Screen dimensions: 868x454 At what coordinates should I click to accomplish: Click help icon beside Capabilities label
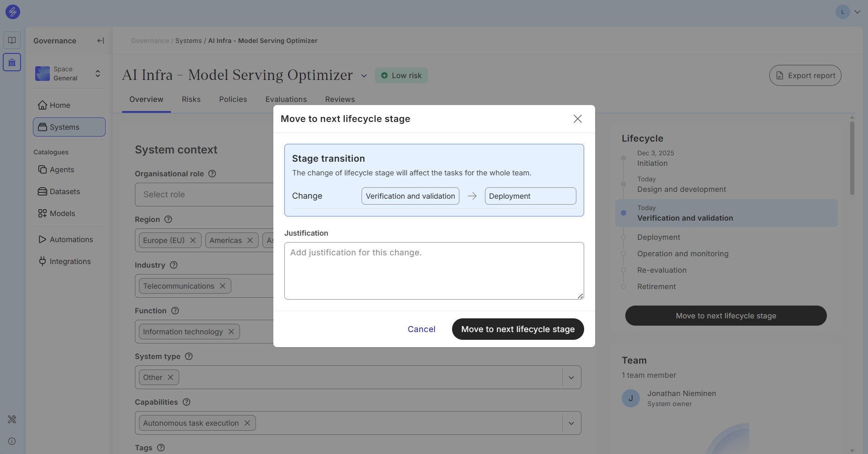point(186,402)
